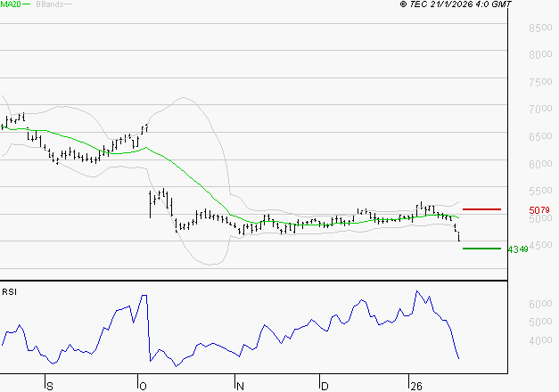
Task: Click the 7000 price axis label
Action: (x=541, y=110)
